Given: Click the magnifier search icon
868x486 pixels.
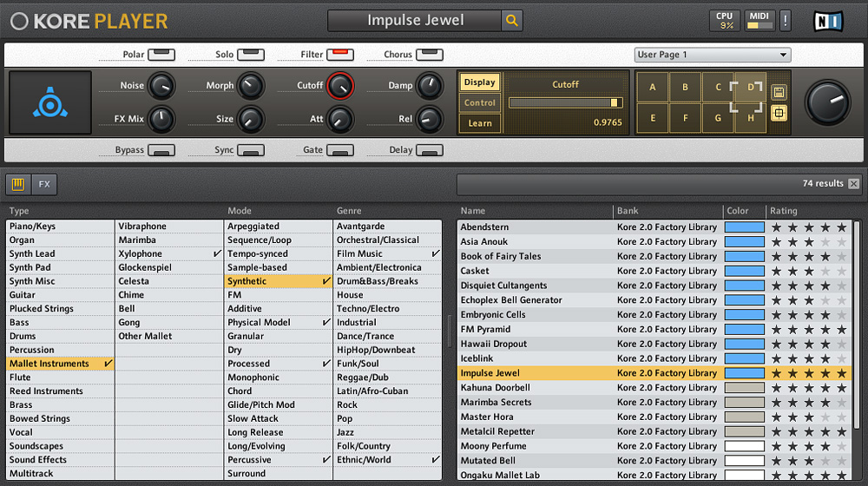Looking at the screenshot, I should coord(512,21).
